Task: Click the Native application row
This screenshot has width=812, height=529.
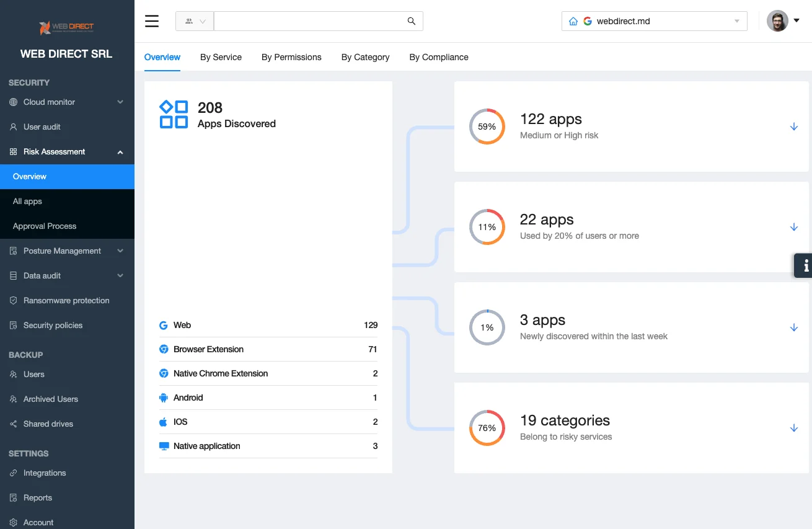Action: click(x=268, y=446)
